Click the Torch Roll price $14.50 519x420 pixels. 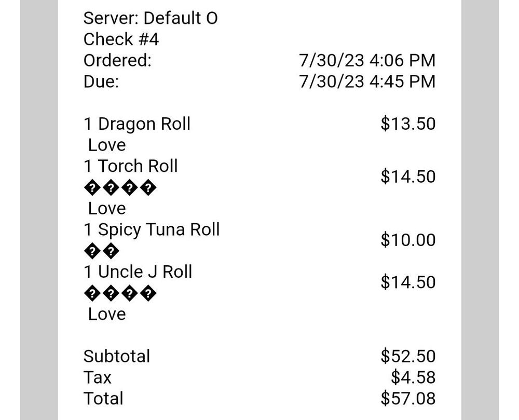pyautogui.click(x=408, y=177)
